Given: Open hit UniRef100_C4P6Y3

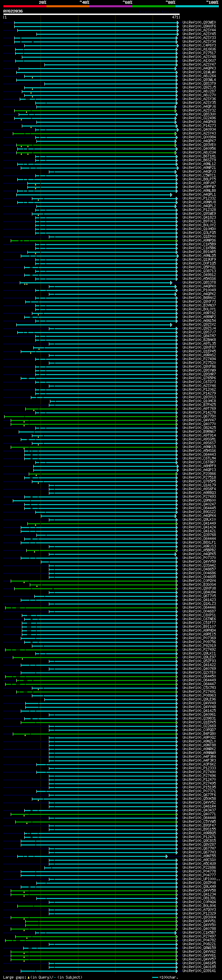Looking at the screenshot, I should coord(199,45).
